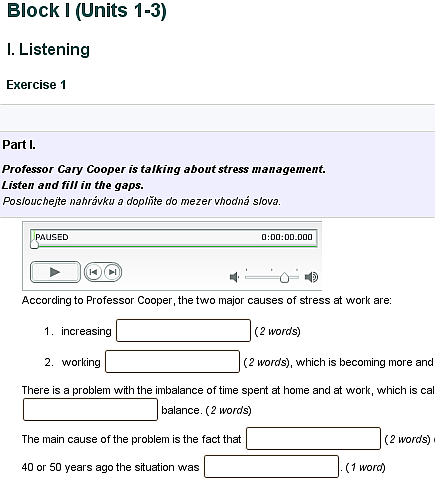The width and height of the screenshot is (435, 483).
Task: Focus the field after "the situation was"
Action: click(x=272, y=466)
